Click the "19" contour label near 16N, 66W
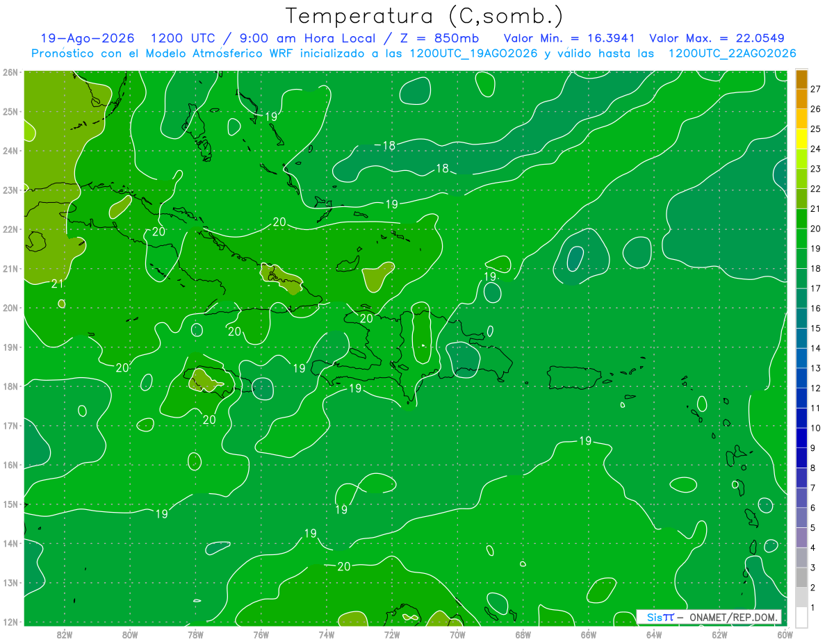Screen dimensions: 834x644 pyautogui.click(x=585, y=440)
